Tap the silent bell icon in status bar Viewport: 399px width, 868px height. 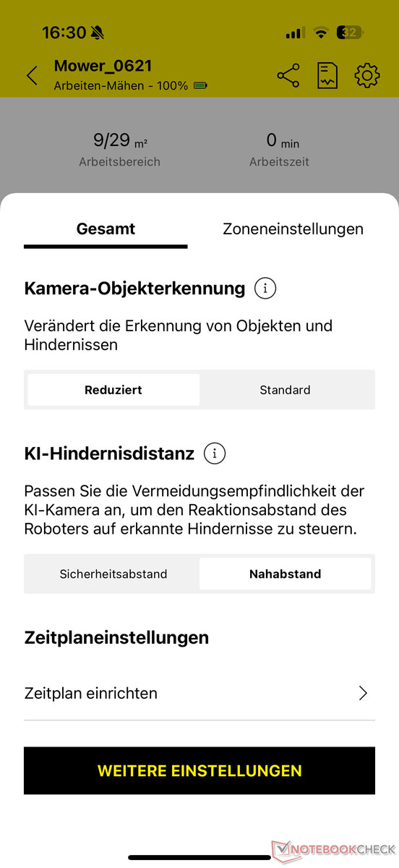coord(98,33)
